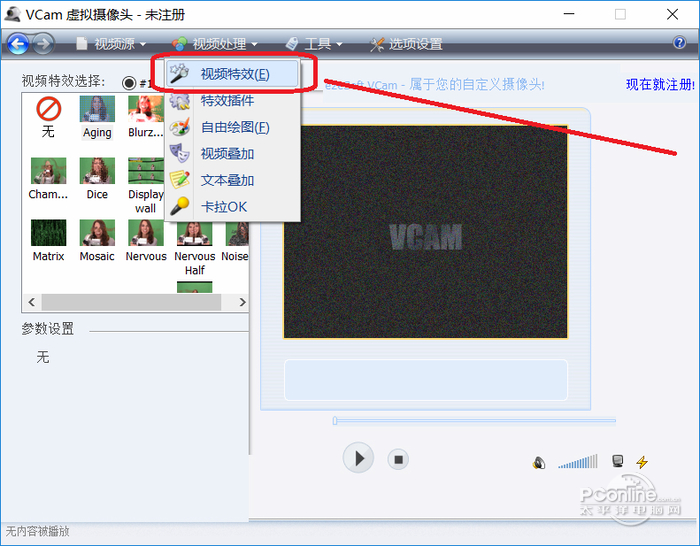Click the 工具 tag icon
700x546 pixels.
[x=292, y=44]
